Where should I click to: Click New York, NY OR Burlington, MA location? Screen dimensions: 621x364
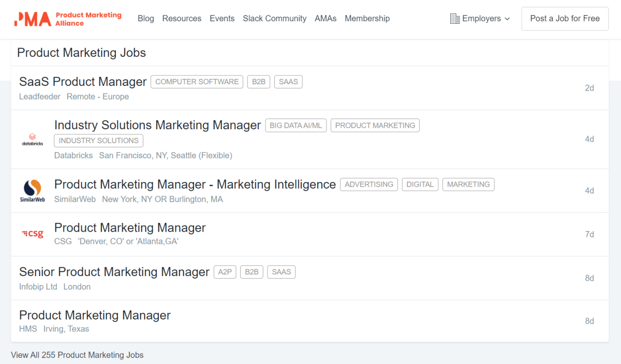(162, 199)
